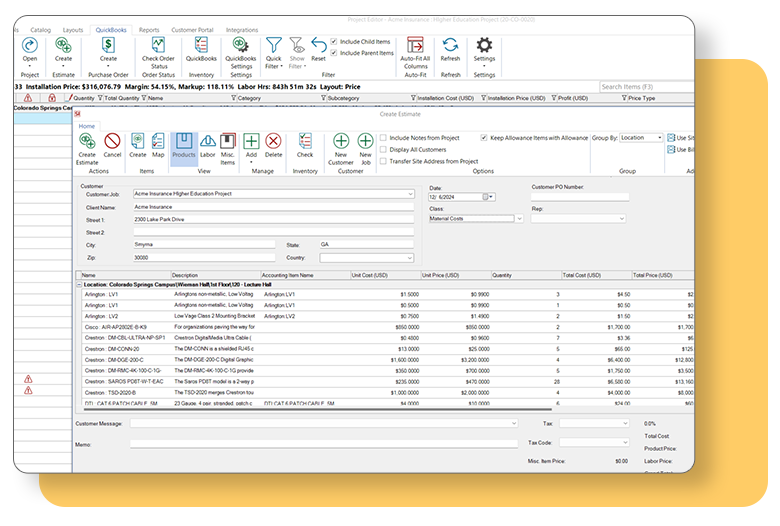
Task: Open QuickBooks Settings gear icon
Action: coord(241,46)
